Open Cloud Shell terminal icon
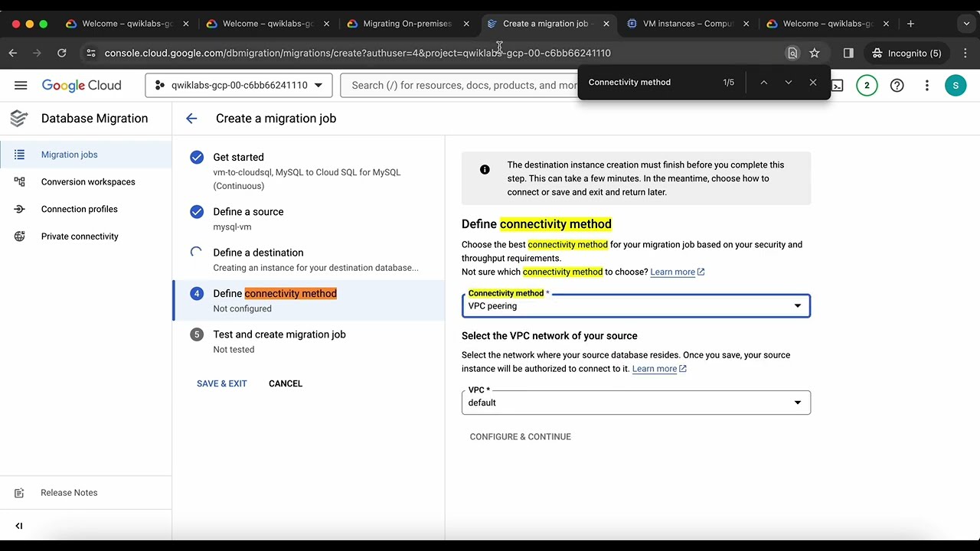The width and height of the screenshot is (980, 551). coord(838,85)
